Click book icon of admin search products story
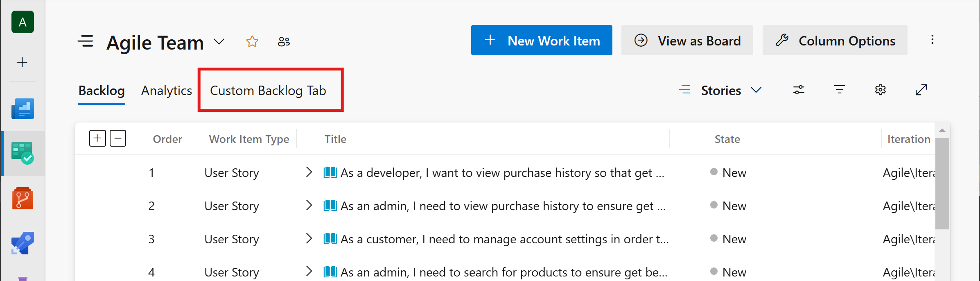 pos(330,272)
